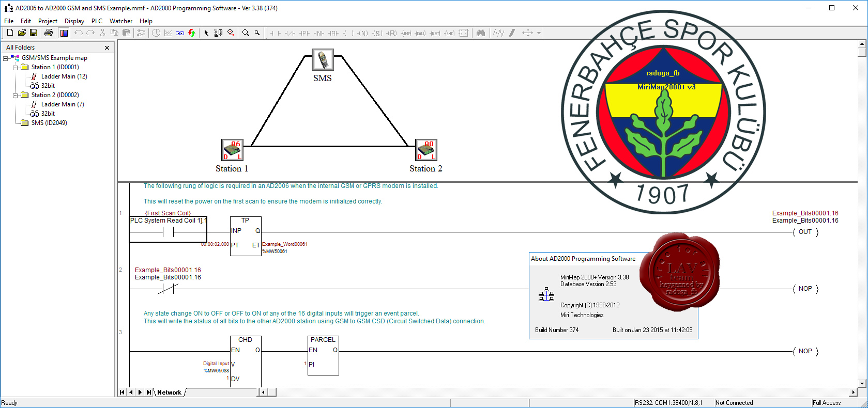Viewport: 868px width, 408px height.
Task: Click the four-way move arrows tool
Action: (527, 33)
